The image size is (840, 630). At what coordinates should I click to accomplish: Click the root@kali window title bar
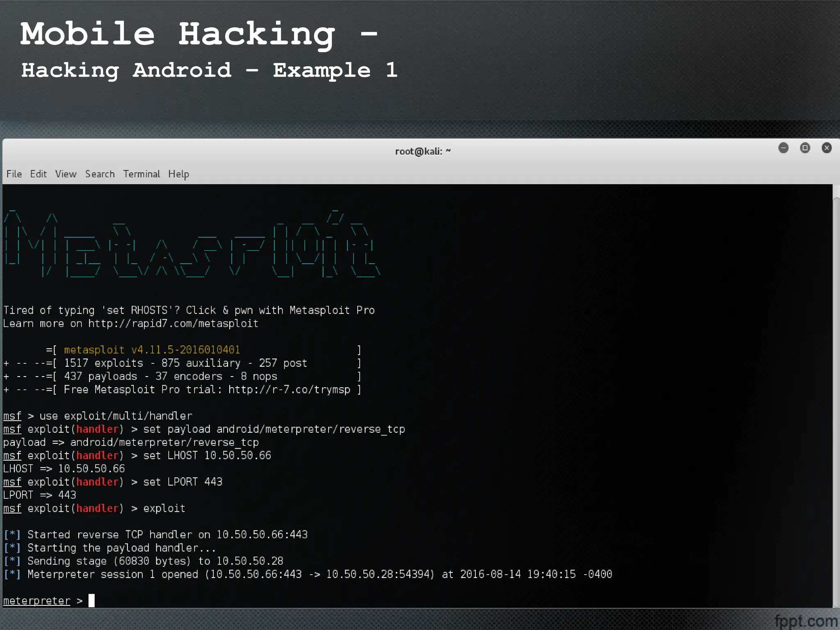click(422, 151)
